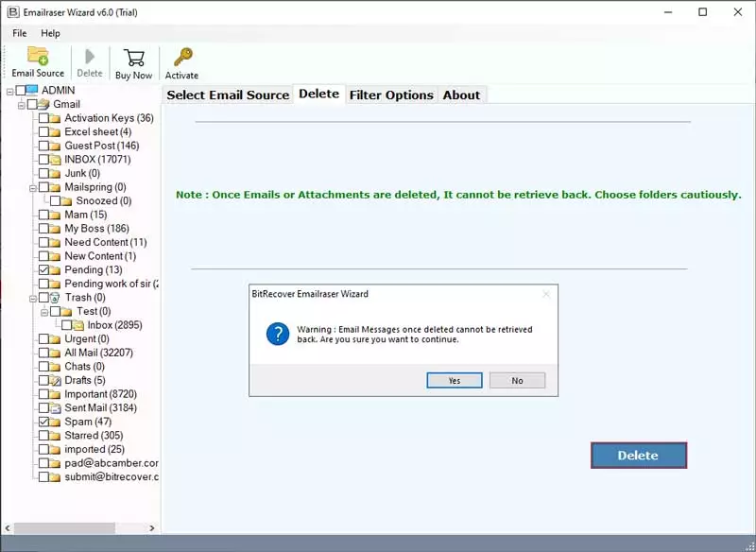The image size is (756, 552).
Task: Select the Starred (305) label
Action: tap(94, 436)
